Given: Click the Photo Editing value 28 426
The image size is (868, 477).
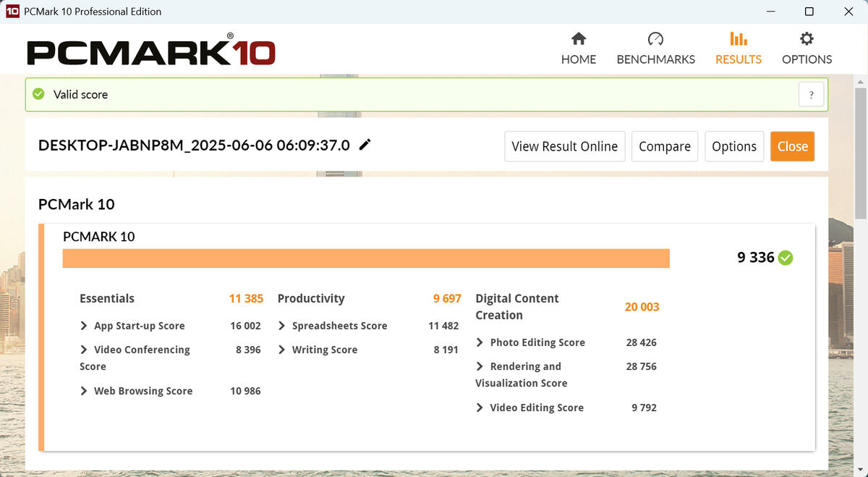Looking at the screenshot, I should (642, 342).
